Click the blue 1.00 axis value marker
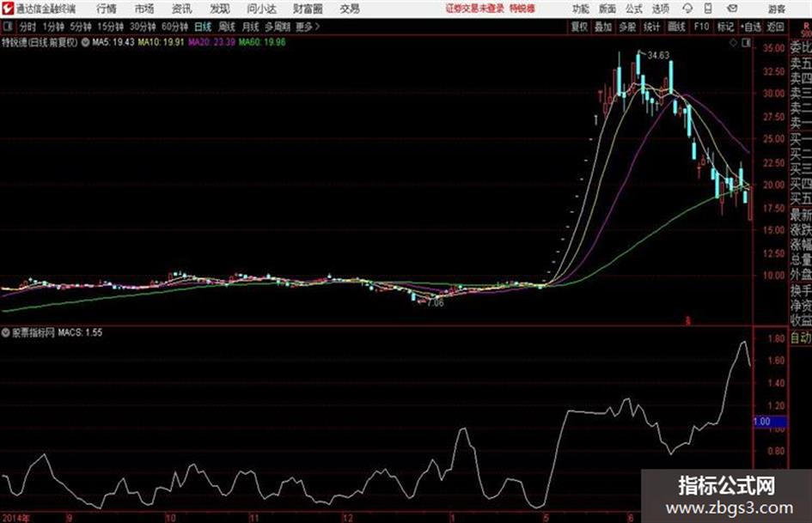The height and width of the screenshot is (523, 812). [771, 422]
